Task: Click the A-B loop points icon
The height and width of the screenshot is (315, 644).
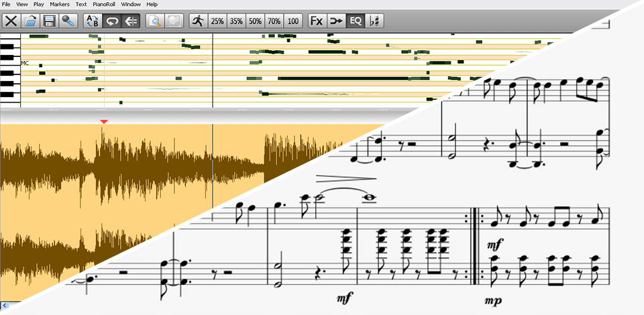Action: tap(93, 21)
